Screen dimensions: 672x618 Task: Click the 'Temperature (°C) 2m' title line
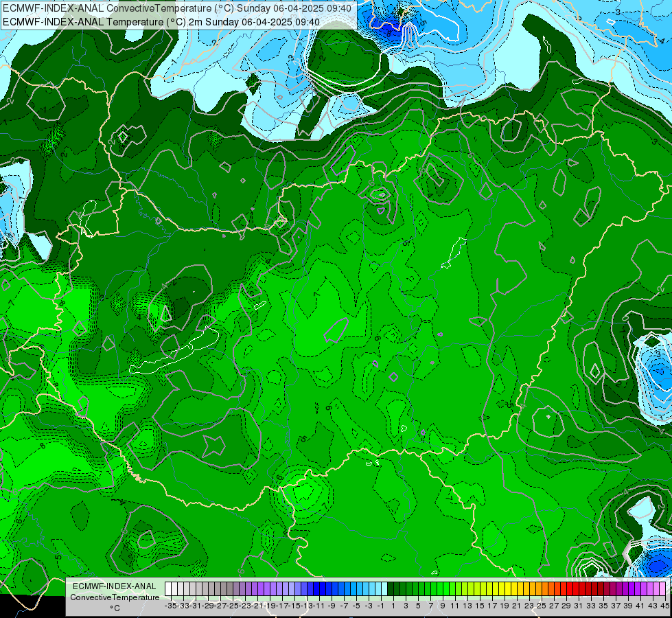click(x=161, y=22)
